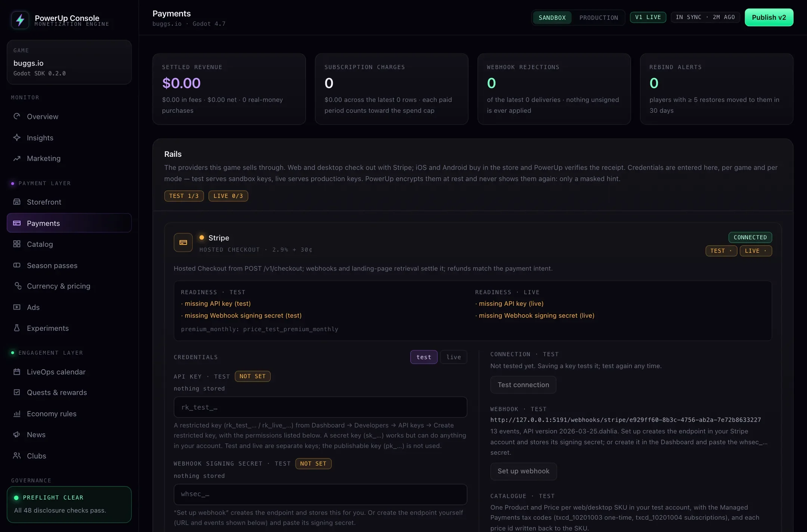Click the Payments card icon in sidebar
Viewport: 807px width, 532px height.
pyautogui.click(x=17, y=223)
